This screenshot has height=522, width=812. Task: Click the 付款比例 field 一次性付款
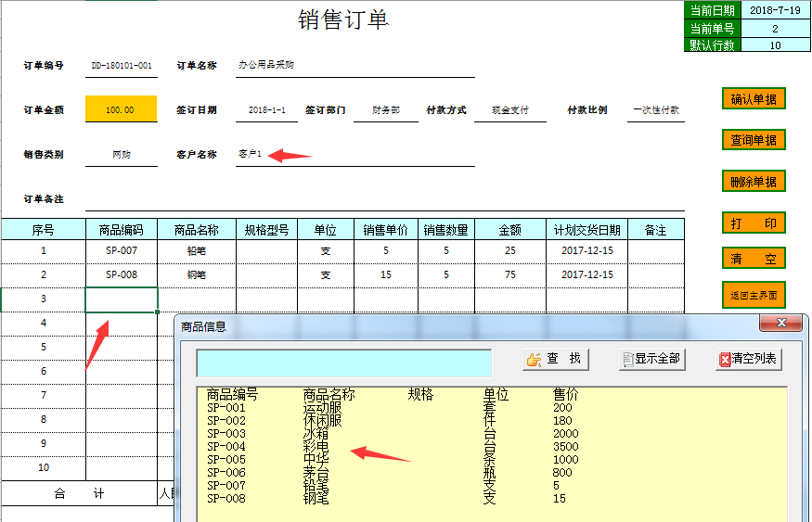(656, 109)
